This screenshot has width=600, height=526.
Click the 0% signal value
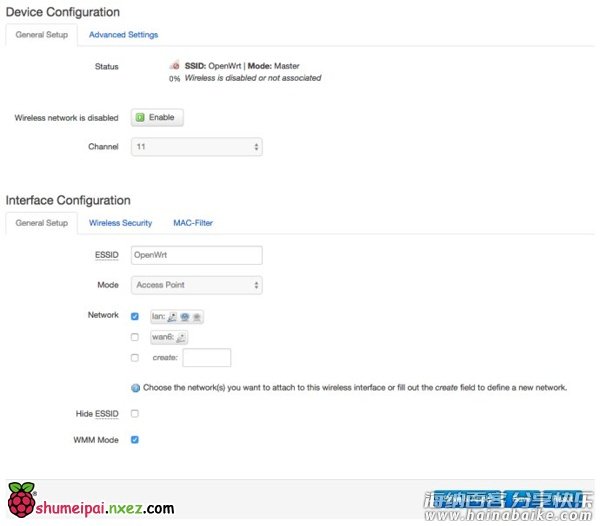(174, 79)
